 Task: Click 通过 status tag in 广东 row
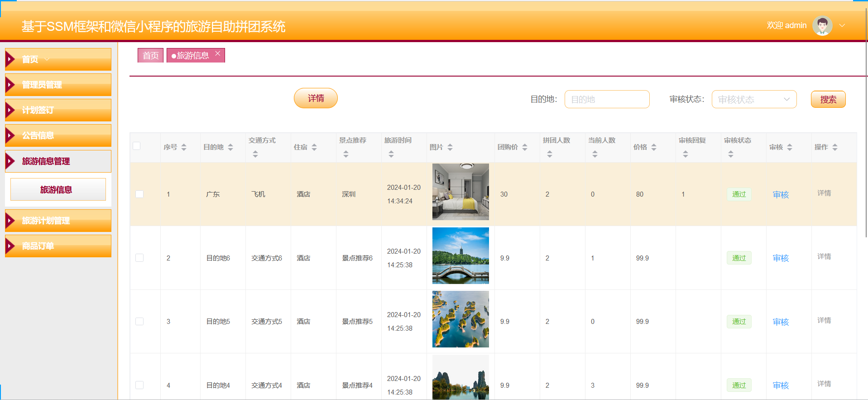[739, 194]
